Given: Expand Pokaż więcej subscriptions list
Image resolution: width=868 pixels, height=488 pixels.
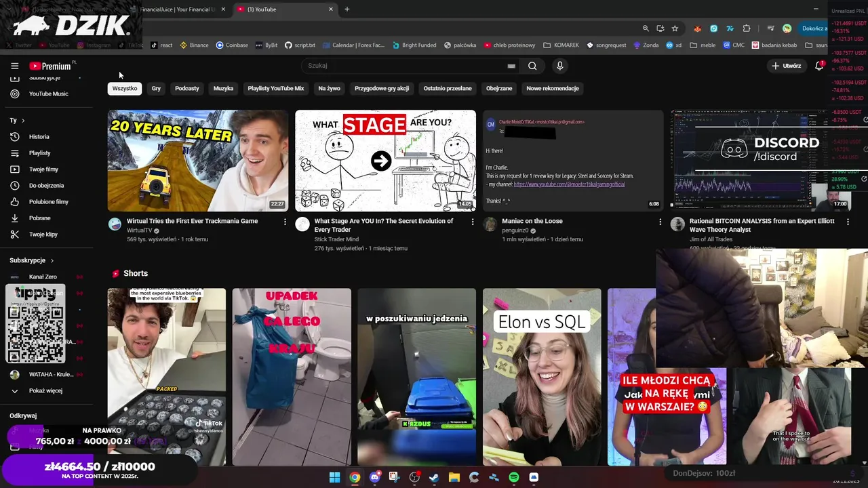Looking at the screenshot, I should coord(45,391).
